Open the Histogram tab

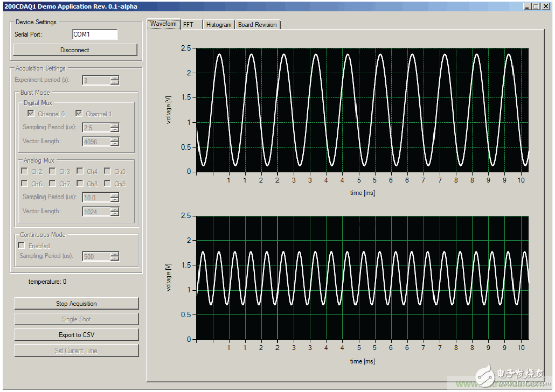(219, 25)
